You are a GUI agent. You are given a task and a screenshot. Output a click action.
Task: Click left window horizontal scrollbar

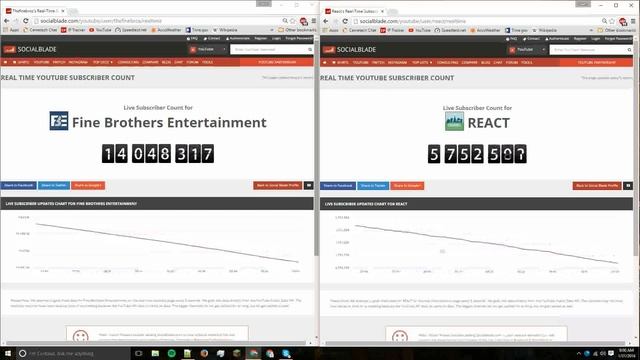[x=156, y=343]
